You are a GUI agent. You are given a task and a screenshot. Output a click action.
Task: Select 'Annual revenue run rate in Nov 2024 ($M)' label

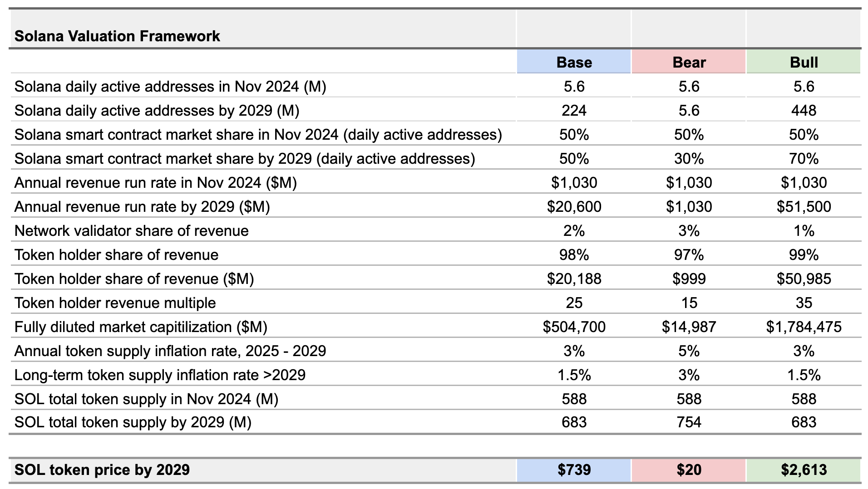pos(155,182)
